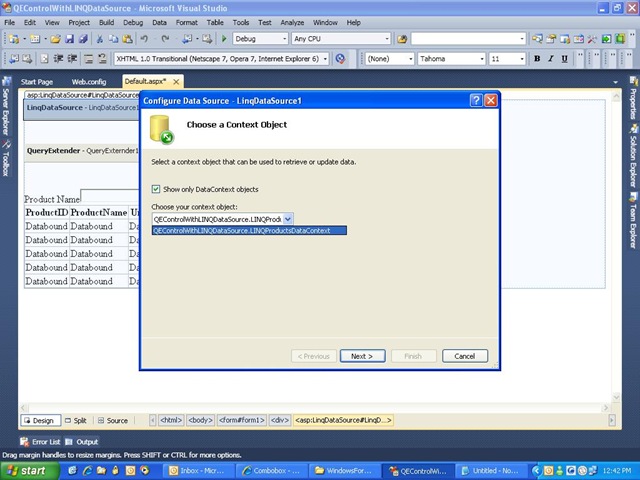Click the Error List panel button
Image resolution: width=640 pixels, height=480 pixels.
40,442
